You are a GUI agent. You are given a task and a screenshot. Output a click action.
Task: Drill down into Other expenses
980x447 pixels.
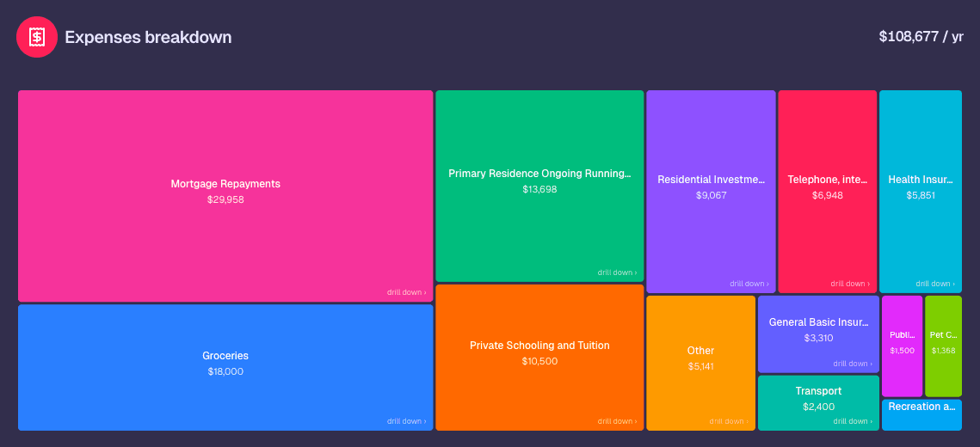(x=729, y=420)
